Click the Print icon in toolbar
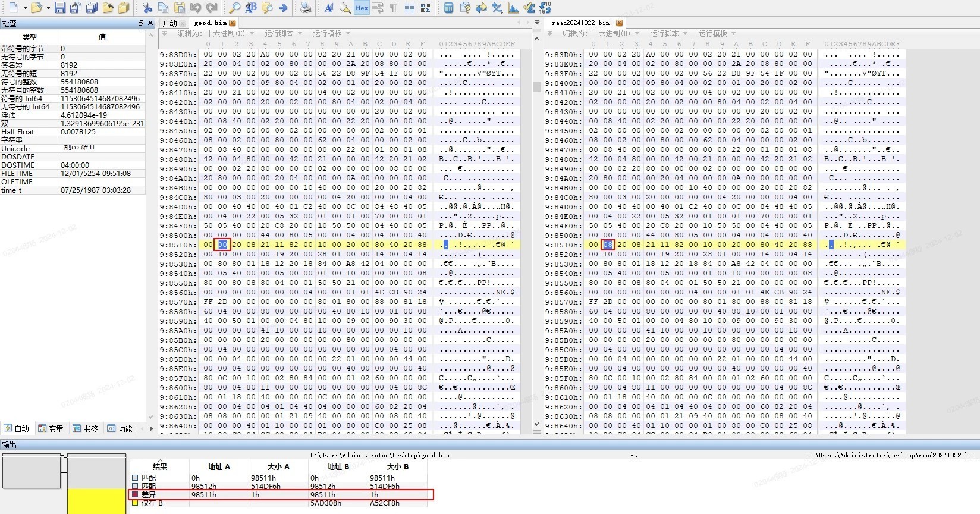Screen dimensions: 980x514 (x=305, y=8)
